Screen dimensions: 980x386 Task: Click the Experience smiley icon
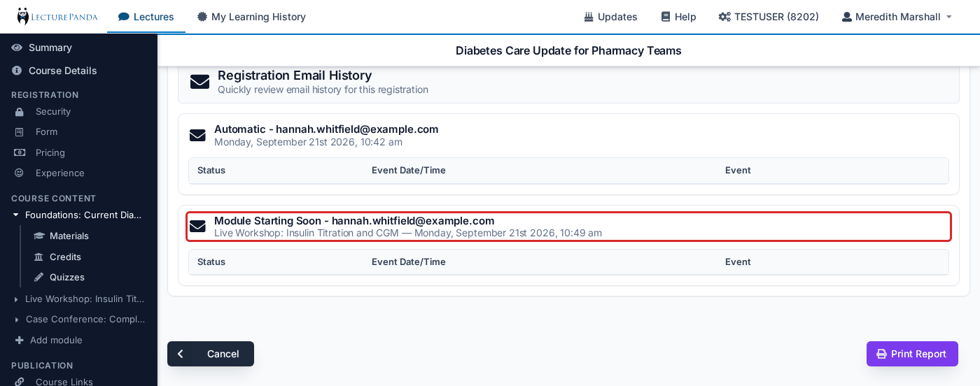click(19, 173)
